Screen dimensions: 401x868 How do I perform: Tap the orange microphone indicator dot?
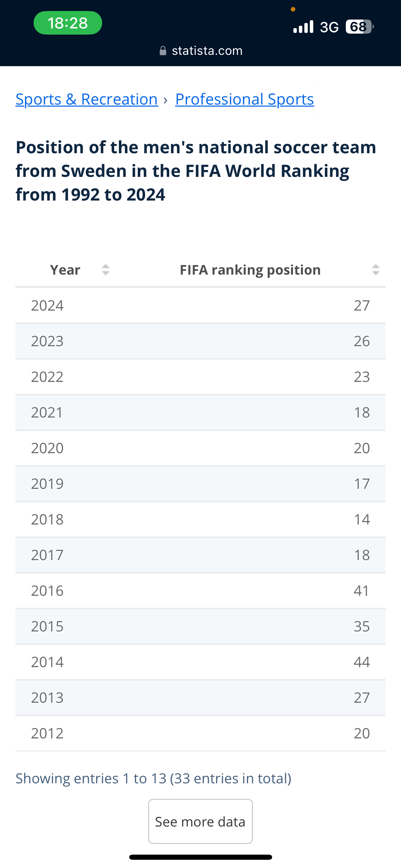(293, 9)
